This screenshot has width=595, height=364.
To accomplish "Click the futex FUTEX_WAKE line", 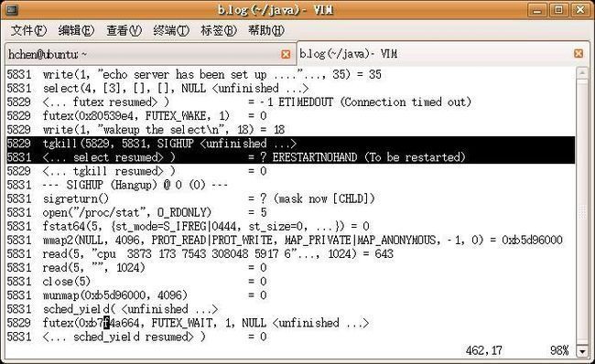I will 137,115.
